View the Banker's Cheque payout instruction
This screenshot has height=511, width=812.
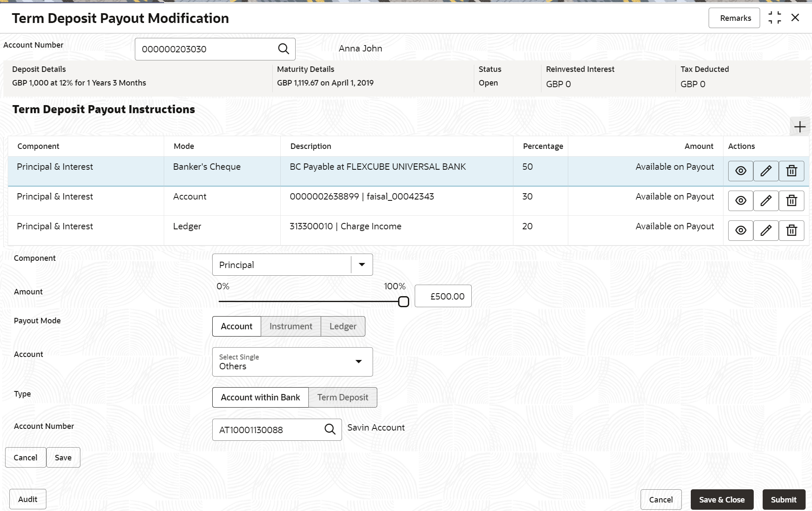[x=741, y=171]
